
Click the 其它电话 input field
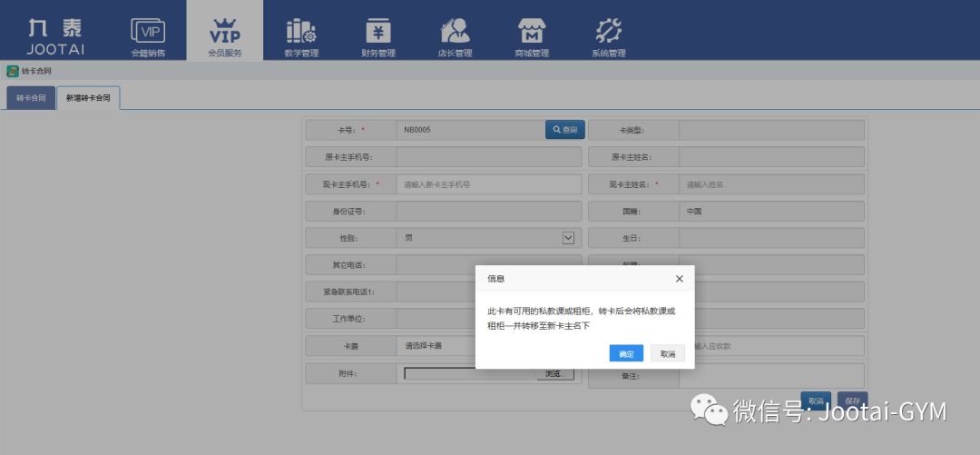(x=436, y=265)
